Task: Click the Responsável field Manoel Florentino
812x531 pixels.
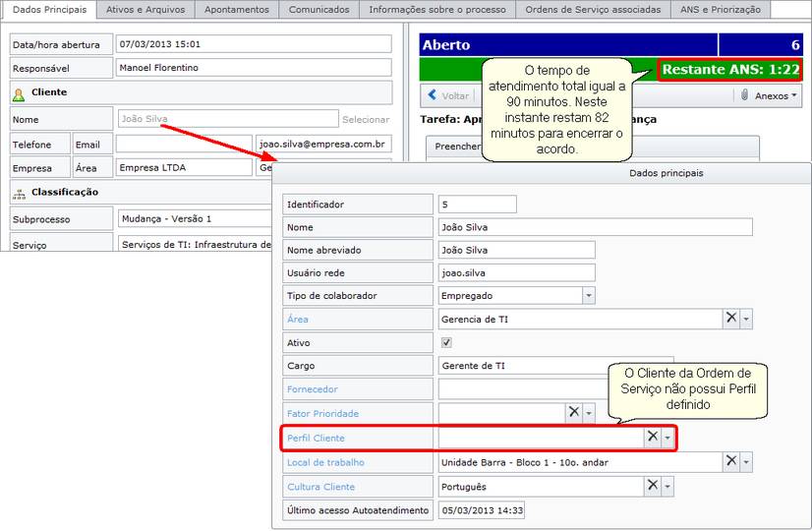Action: coord(254,67)
